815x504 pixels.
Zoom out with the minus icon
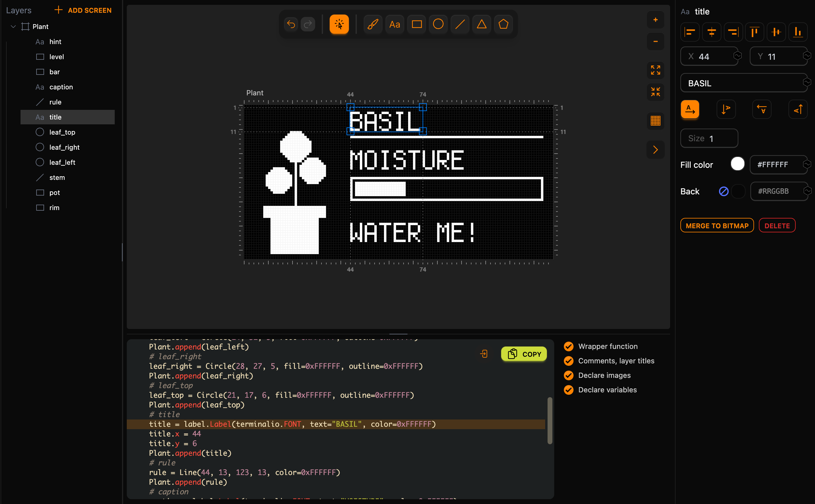tap(655, 41)
